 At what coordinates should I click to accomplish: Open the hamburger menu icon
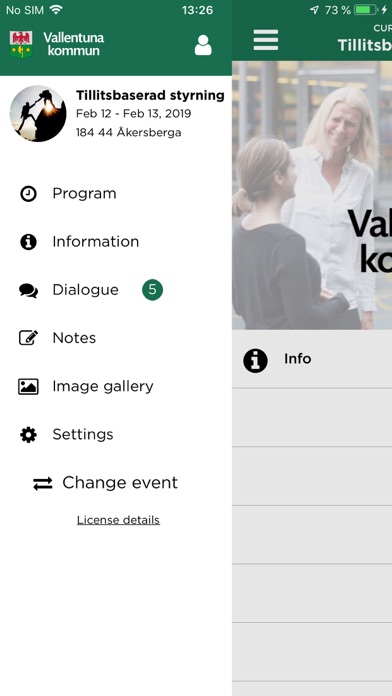click(266, 40)
